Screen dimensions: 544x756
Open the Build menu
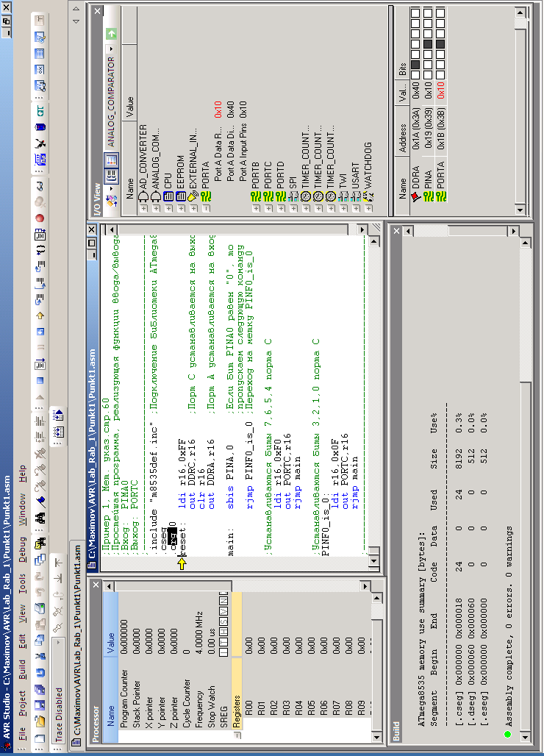point(22,668)
